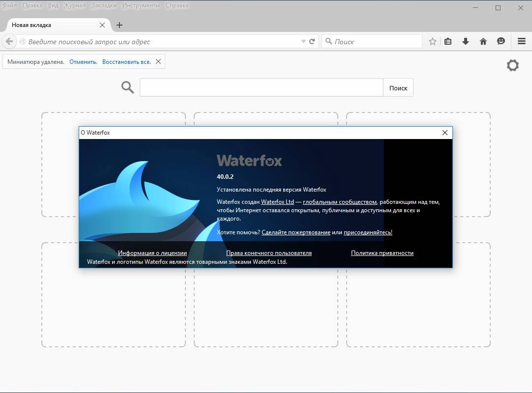Screen dimensions: 532x393
Task: Close the О Waterfox dialog
Action: pyautogui.click(x=445, y=133)
